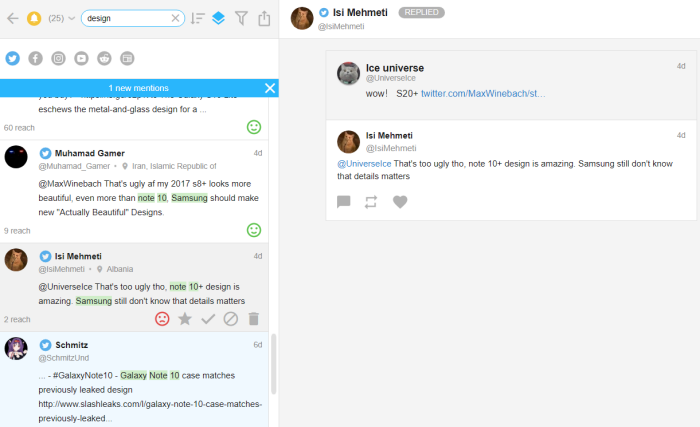The width and height of the screenshot is (700, 427).
Task: Filter by news/web source
Action: [x=127, y=59]
